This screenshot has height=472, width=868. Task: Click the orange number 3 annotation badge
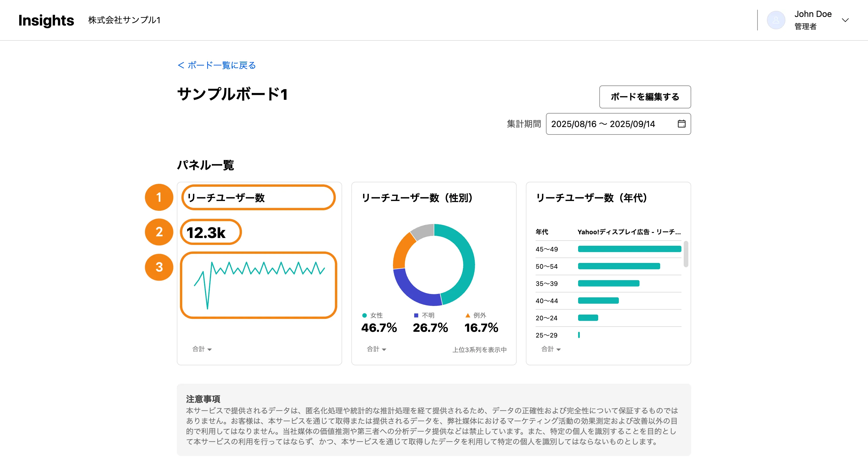pyautogui.click(x=159, y=267)
